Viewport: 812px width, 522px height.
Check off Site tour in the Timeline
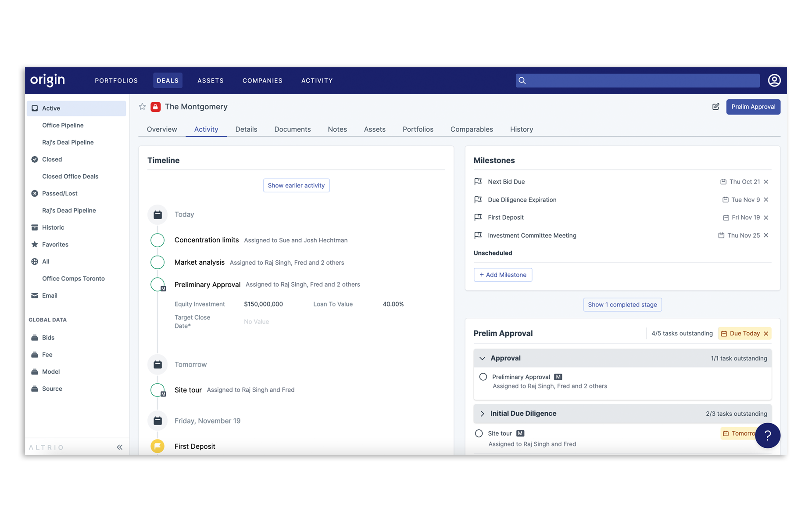(x=157, y=390)
